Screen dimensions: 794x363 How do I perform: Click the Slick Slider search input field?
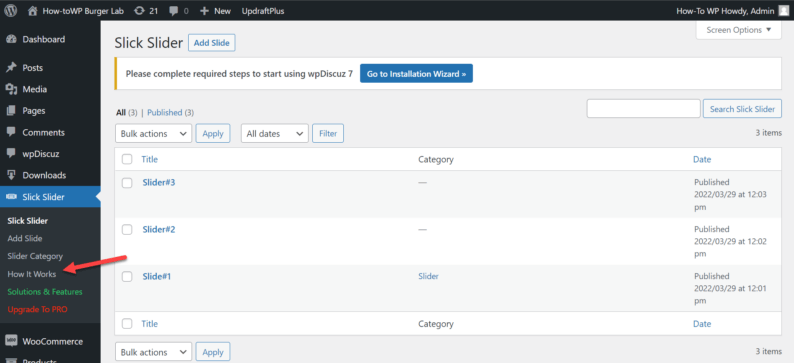point(643,109)
